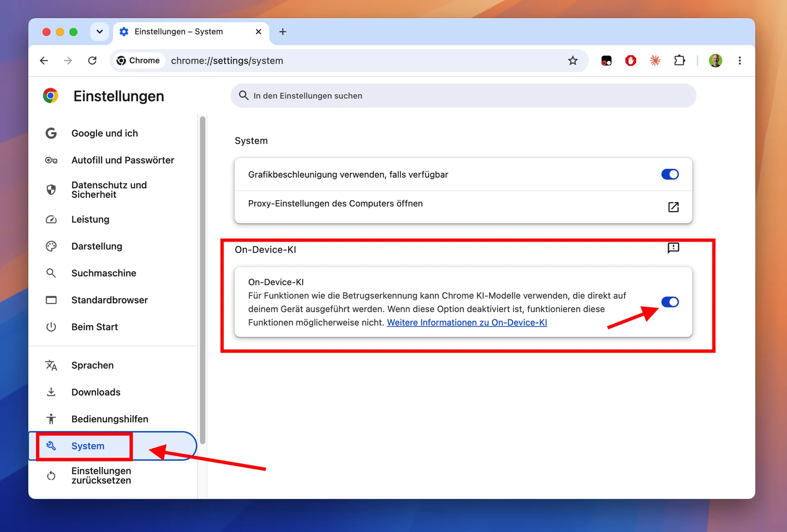787x532 pixels.
Task: Click the shield icon for Datenschutz
Action: (x=51, y=190)
